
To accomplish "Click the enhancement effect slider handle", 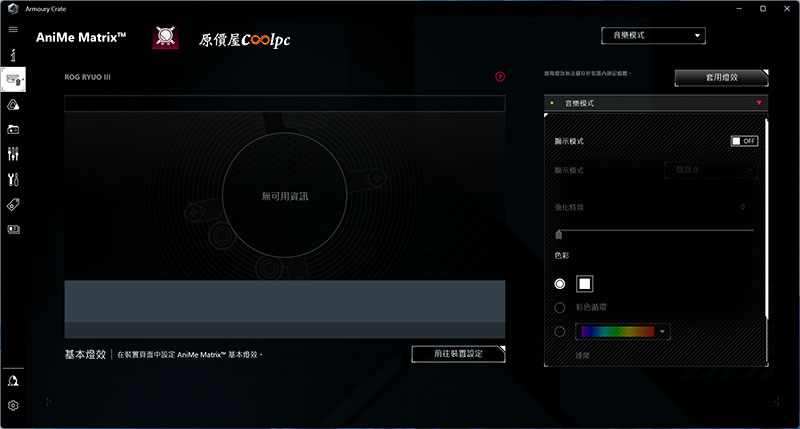I will [x=559, y=235].
